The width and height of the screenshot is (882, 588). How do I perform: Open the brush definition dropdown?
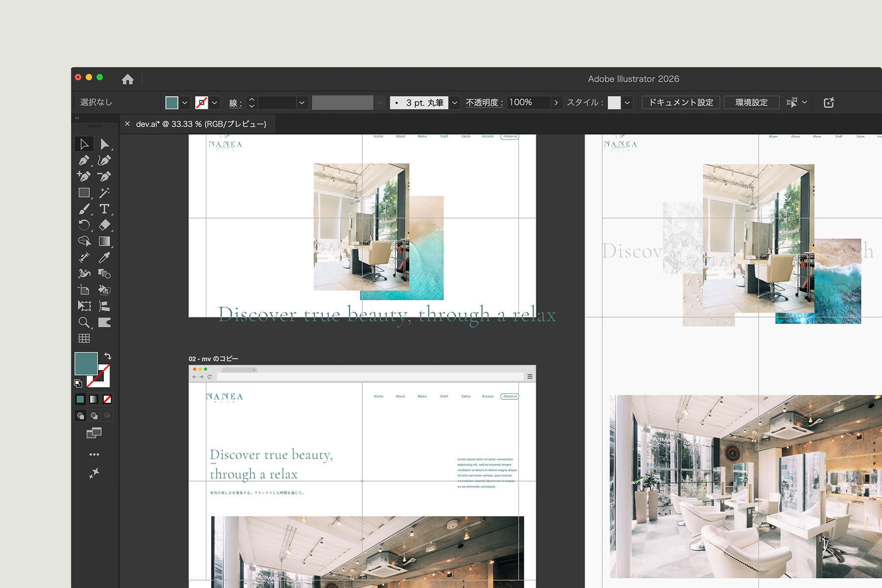pos(454,102)
